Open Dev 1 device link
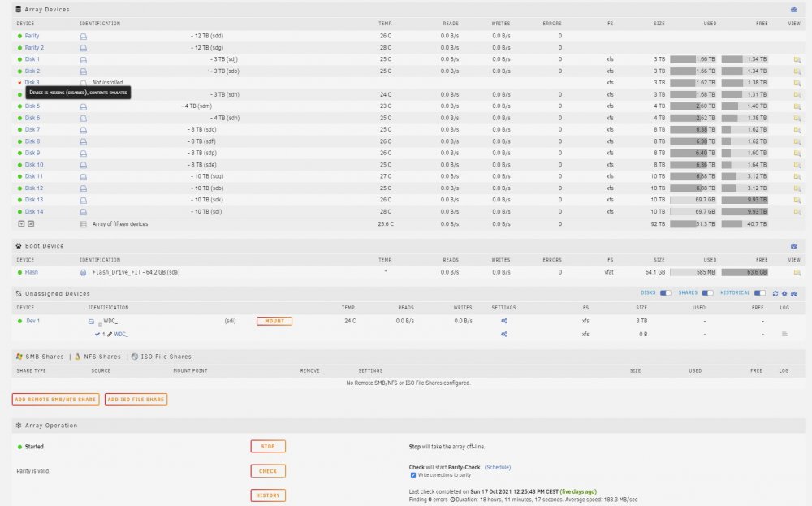The width and height of the screenshot is (812, 506). pos(33,321)
